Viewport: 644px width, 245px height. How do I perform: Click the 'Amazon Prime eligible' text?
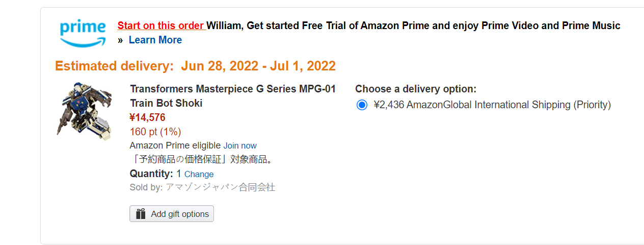coord(175,146)
